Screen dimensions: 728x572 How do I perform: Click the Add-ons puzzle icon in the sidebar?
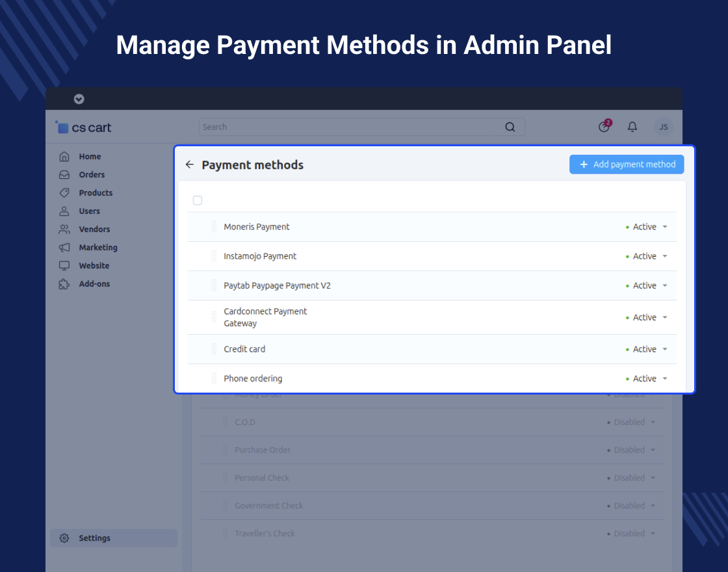coord(64,284)
